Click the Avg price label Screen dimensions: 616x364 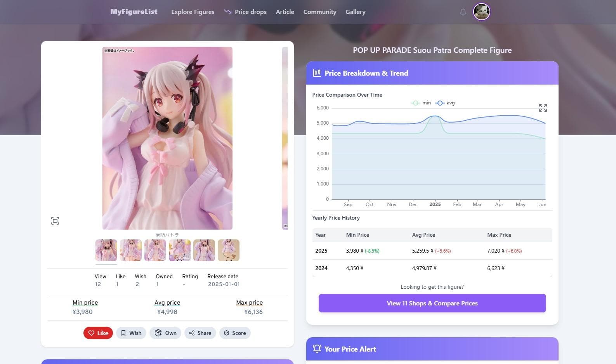pyautogui.click(x=167, y=302)
